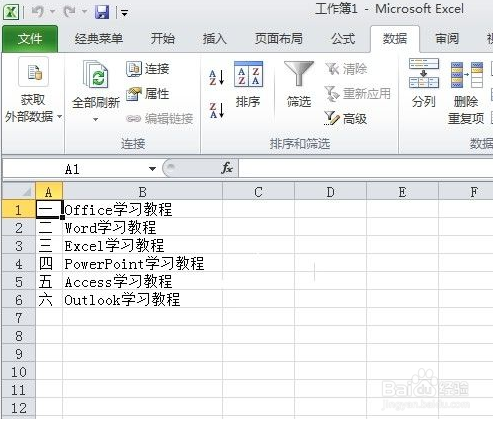The height and width of the screenshot is (422, 499).
Task: Expand the Redo history dropdown arrow
Action: tap(85, 12)
